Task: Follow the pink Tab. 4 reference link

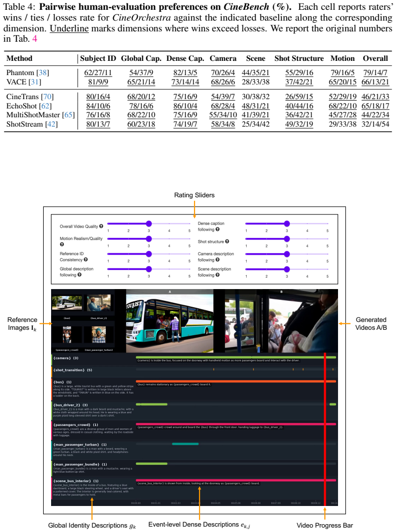Action: click(35, 39)
